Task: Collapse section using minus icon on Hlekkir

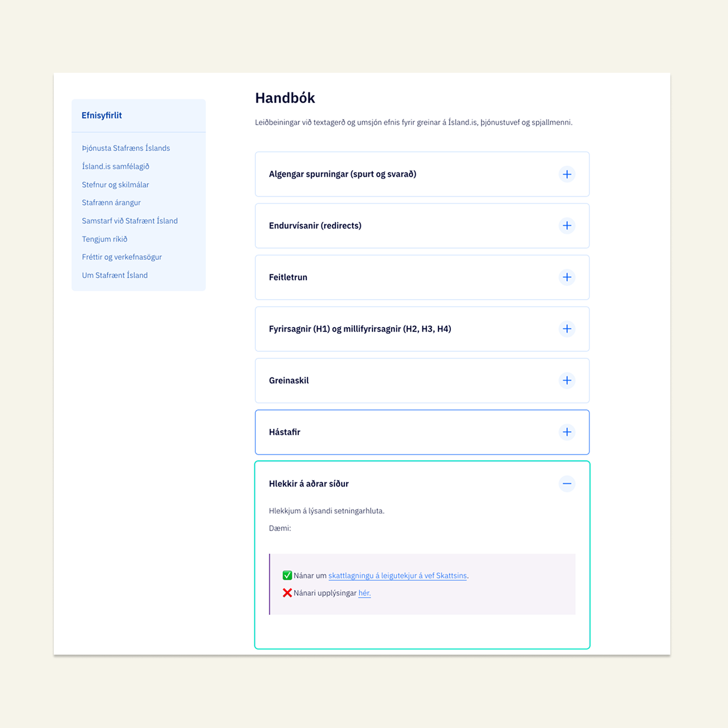Action: 567,483
